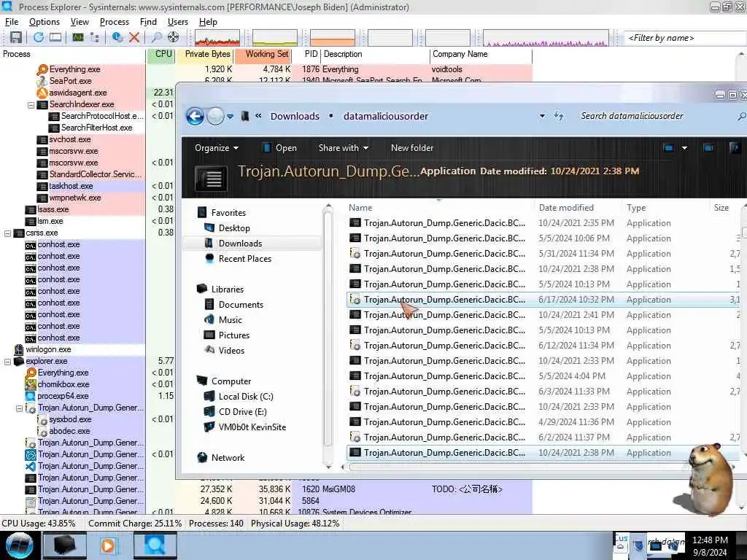The width and height of the screenshot is (747, 560).
Task: Open the View menu
Action: [80, 22]
